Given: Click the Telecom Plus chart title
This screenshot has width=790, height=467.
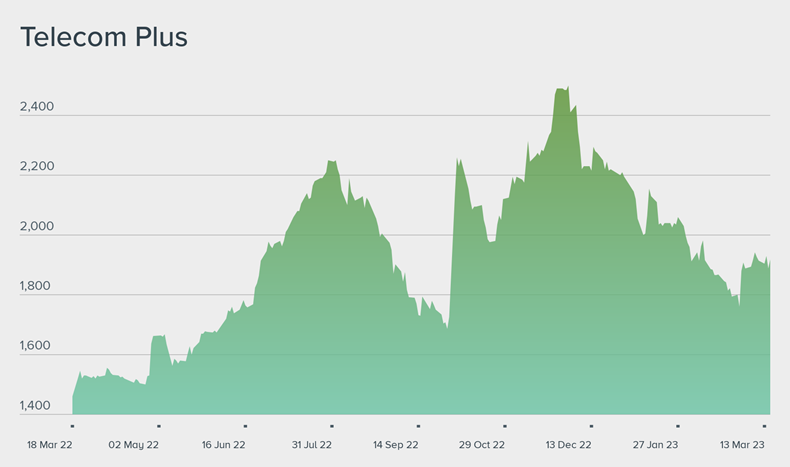Looking at the screenshot, I should [x=104, y=38].
